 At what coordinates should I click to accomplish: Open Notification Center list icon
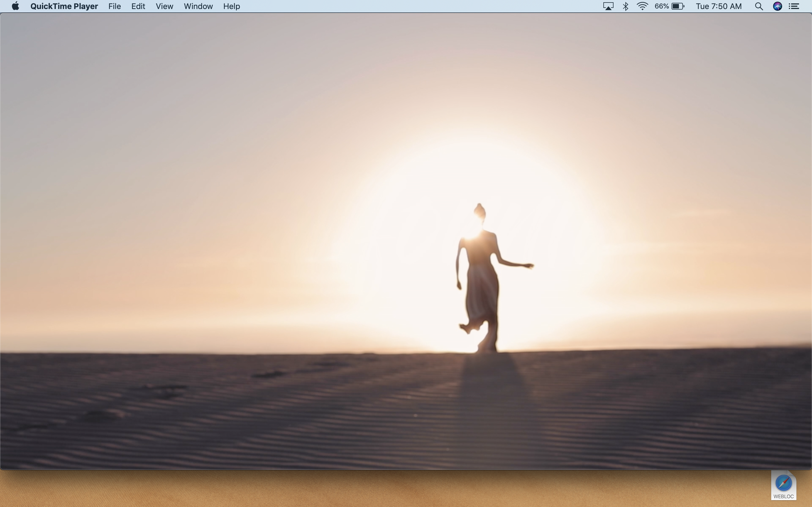tap(794, 6)
